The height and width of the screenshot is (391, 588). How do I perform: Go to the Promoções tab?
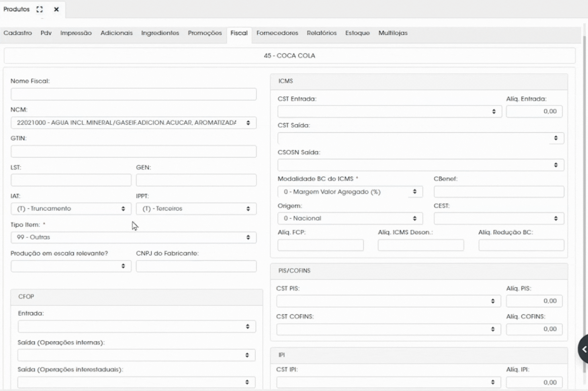(205, 33)
